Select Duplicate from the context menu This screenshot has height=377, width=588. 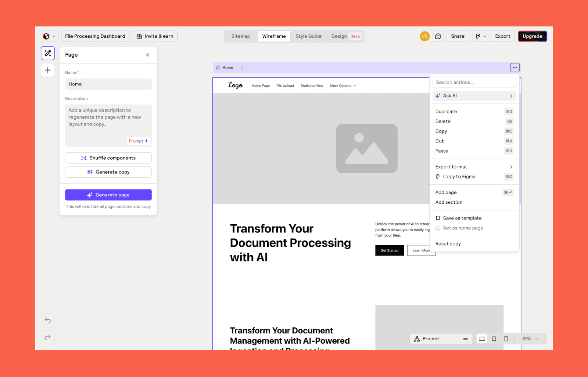coord(446,111)
